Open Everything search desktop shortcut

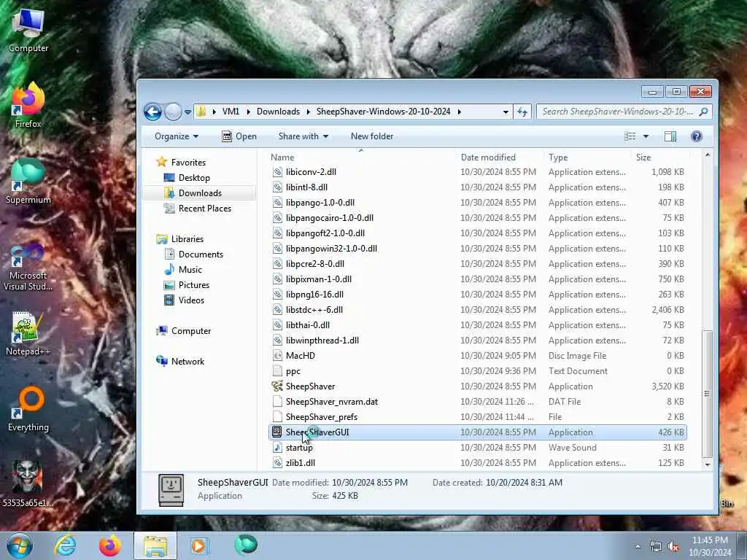click(x=28, y=409)
